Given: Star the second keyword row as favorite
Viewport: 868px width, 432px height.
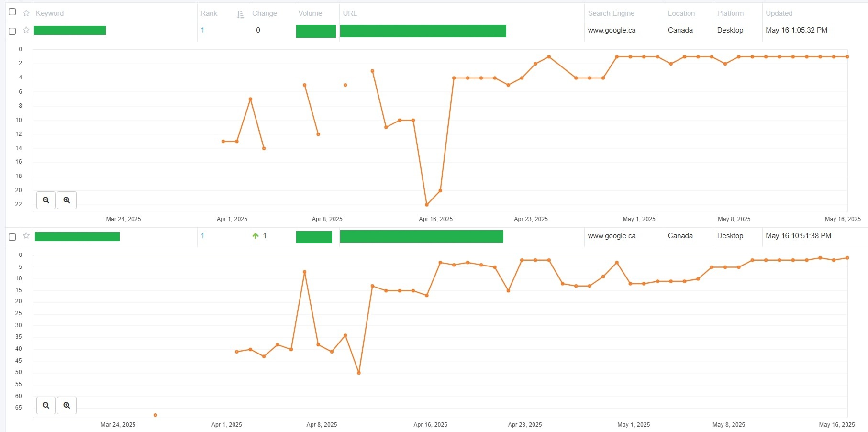Looking at the screenshot, I should (26, 236).
